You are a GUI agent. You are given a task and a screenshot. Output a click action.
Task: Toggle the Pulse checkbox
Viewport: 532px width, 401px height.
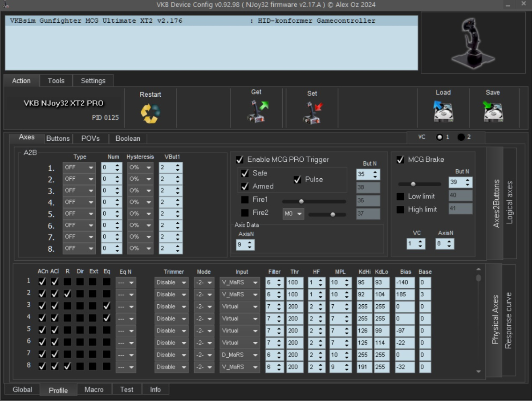coord(297,180)
